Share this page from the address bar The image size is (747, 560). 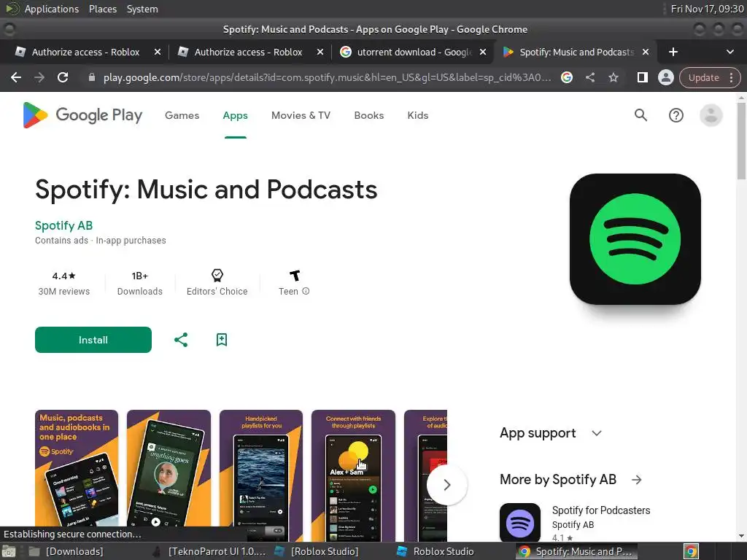(589, 77)
